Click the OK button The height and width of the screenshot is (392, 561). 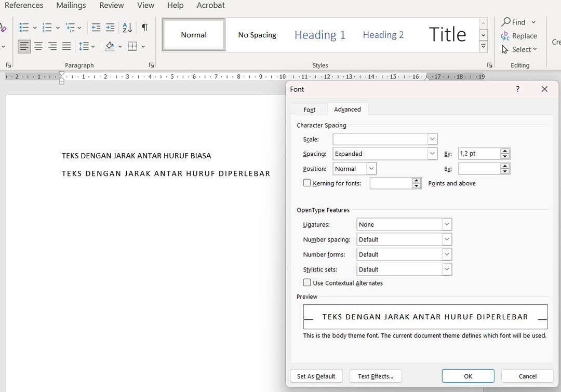468,376
